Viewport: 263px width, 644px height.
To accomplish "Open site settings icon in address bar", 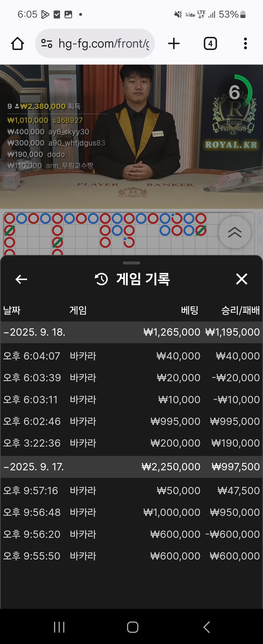I will tap(47, 43).
